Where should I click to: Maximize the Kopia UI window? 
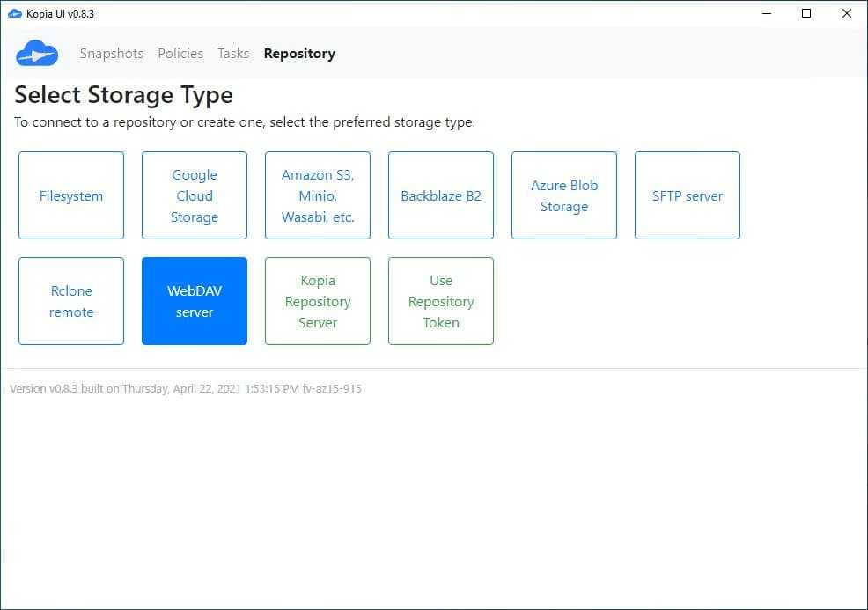tap(806, 13)
